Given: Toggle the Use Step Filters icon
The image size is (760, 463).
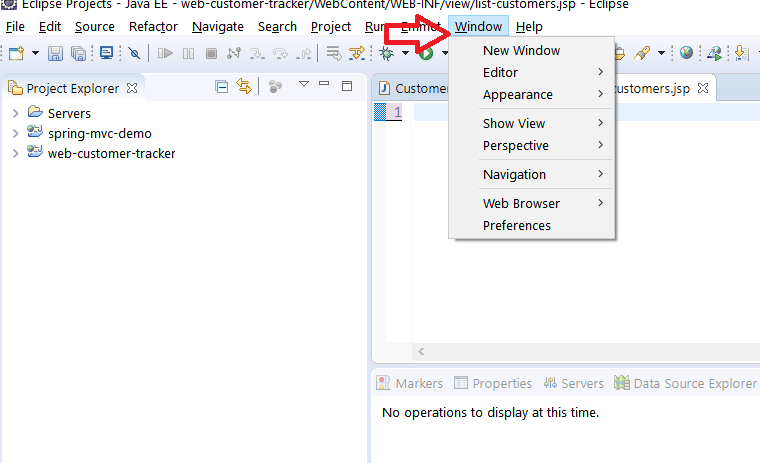Looking at the screenshot, I should (x=357, y=53).
